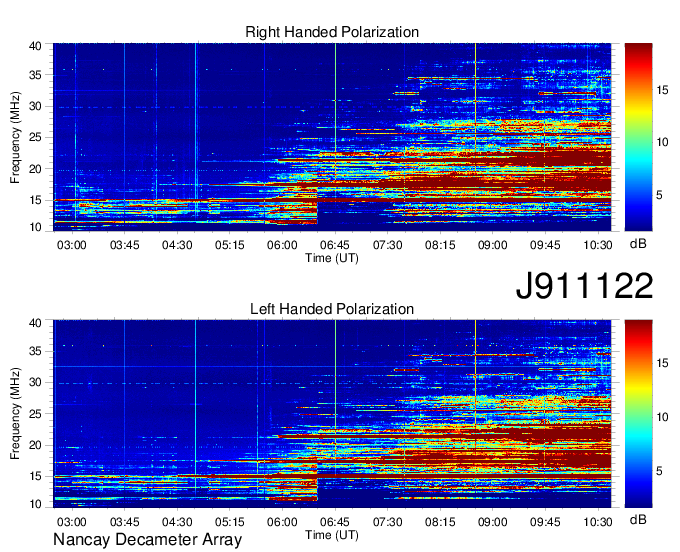Click the "15" value on the Right Handed colorbar
Viewport: 680px width, 552px height.
coord(662,90)
